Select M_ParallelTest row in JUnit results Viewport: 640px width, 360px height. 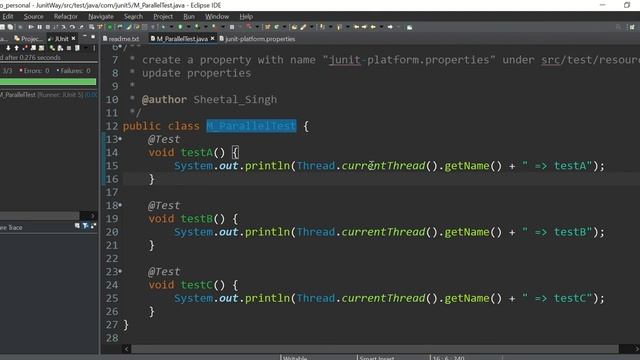(49, 95)
